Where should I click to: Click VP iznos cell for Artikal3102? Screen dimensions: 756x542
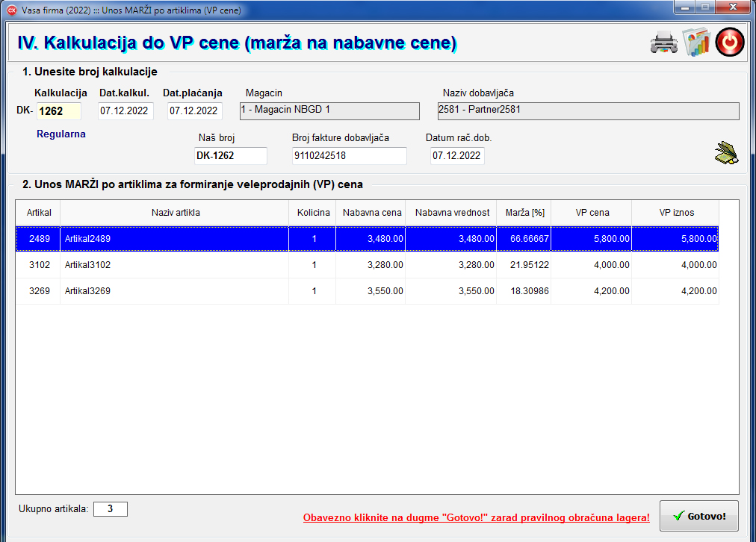[x=676, y=264]
